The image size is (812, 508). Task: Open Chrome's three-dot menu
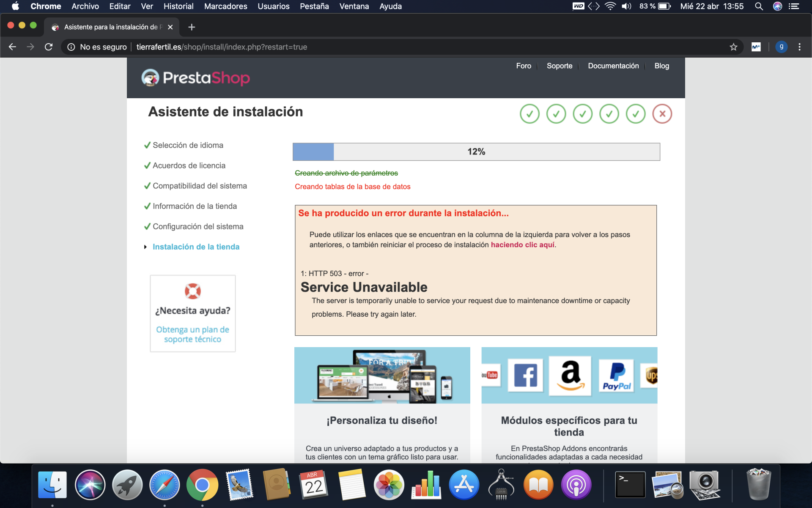(799, 47)
